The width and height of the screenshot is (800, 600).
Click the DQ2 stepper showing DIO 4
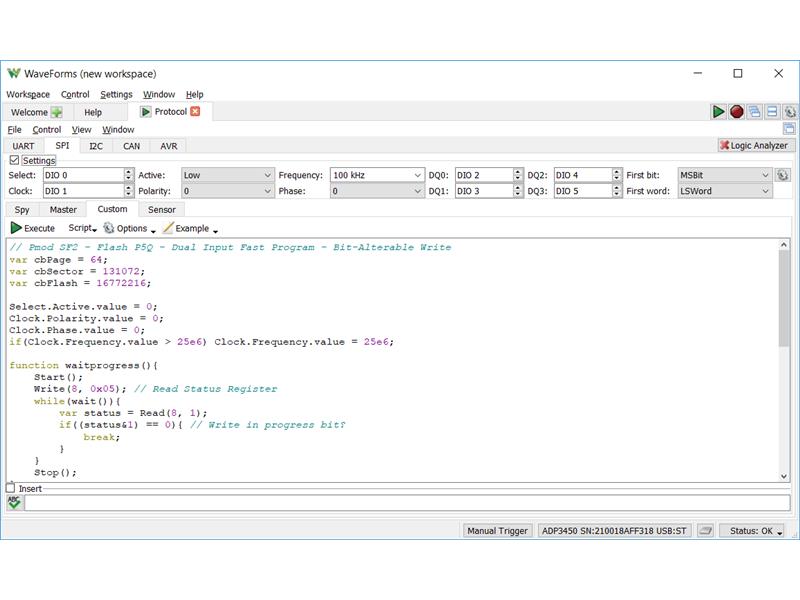[588, 175]
